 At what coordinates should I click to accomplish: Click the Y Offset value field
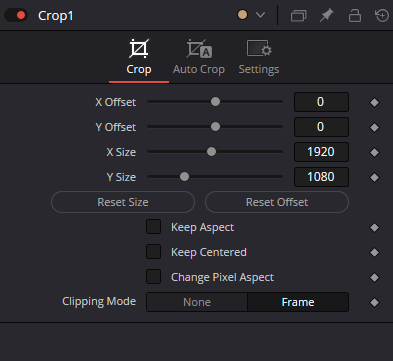pos(321,127)
